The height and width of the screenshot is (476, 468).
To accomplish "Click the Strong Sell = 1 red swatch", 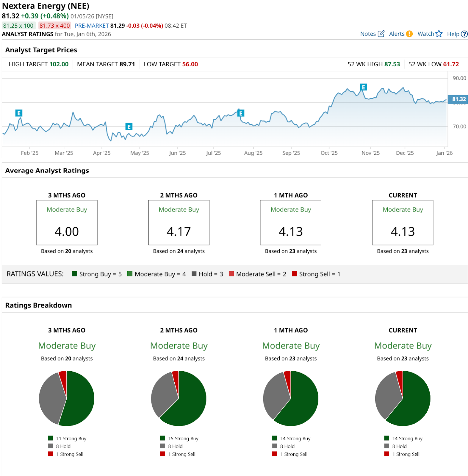I will coord(295,274).
